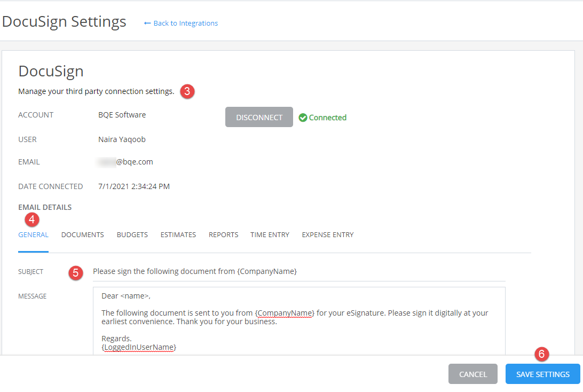Image resolution: width=583 pixels, height=392 pixels.
Task: Open the BUDGETS tab
Action: click(x=132, y=234)
